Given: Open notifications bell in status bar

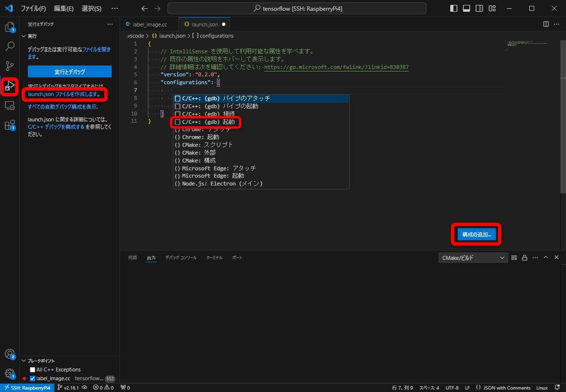Looking at the screenshot, I should tap(557, 388).
